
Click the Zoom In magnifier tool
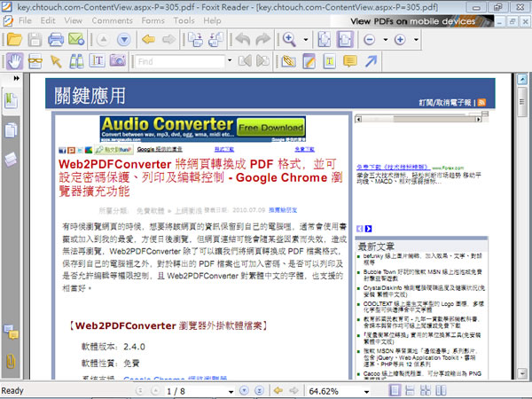290,40
